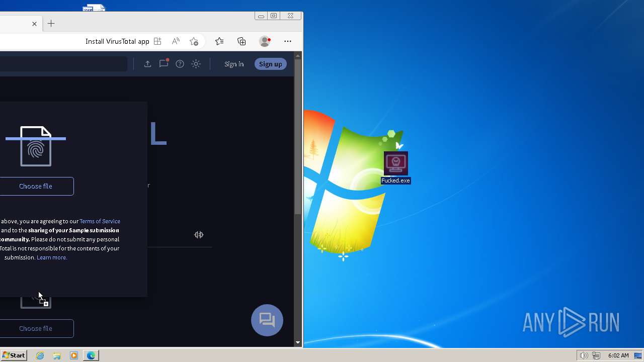Open the Terms of Service link

(x=100, y=221)
